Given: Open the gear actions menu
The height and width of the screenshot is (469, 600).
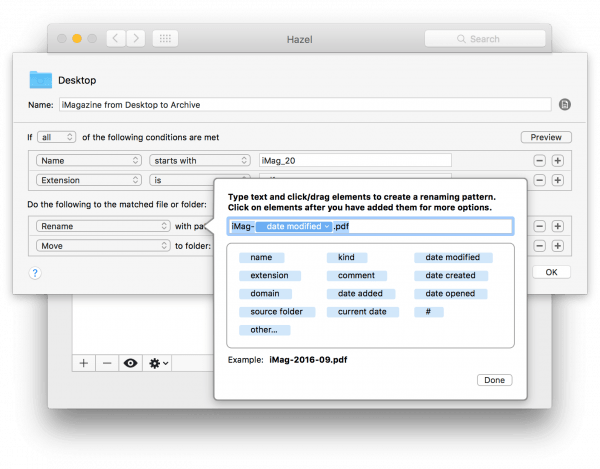Looking at the screenshot, I should (x=158, y=363).
